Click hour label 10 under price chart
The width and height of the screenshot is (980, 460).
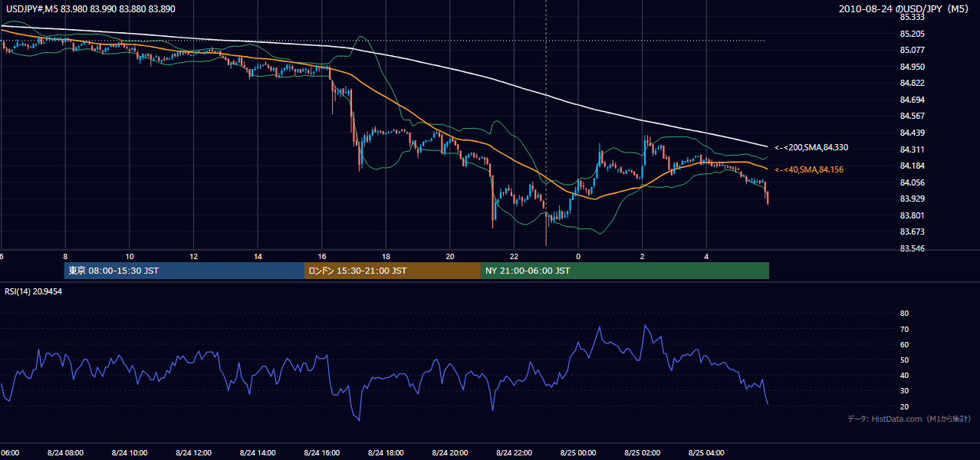click(x=130, y=257)
